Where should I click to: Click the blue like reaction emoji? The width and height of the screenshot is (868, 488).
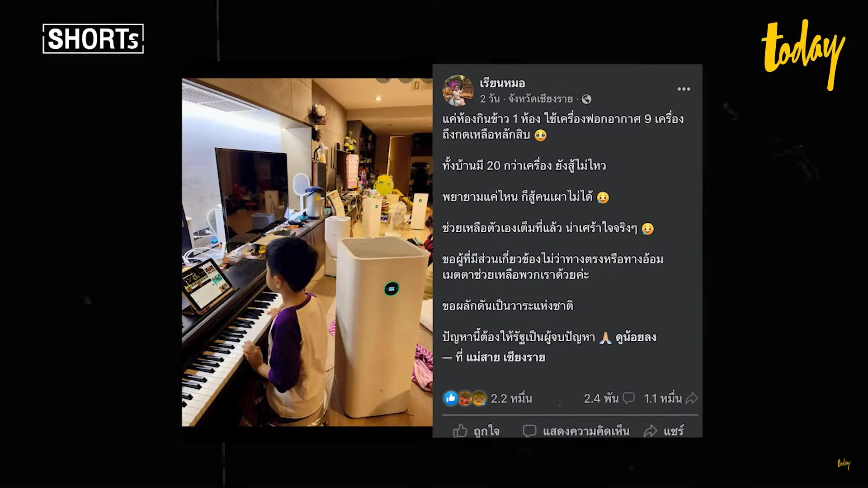point(450,398)
